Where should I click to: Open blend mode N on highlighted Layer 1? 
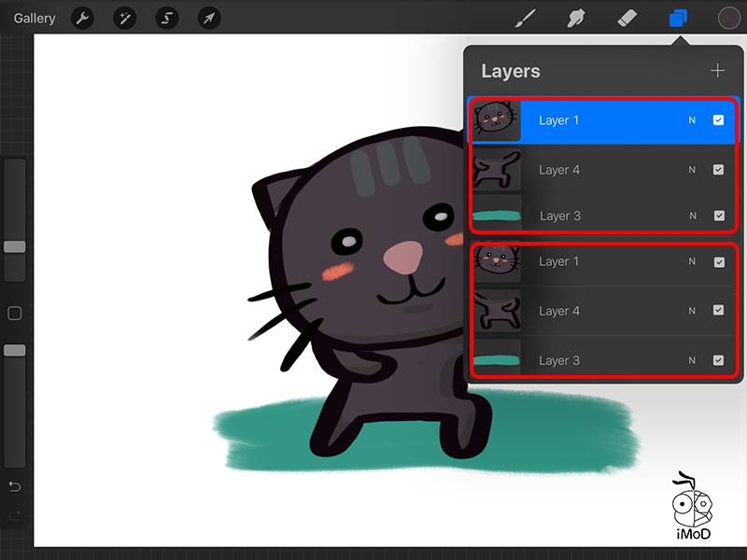tap(692, 120)
